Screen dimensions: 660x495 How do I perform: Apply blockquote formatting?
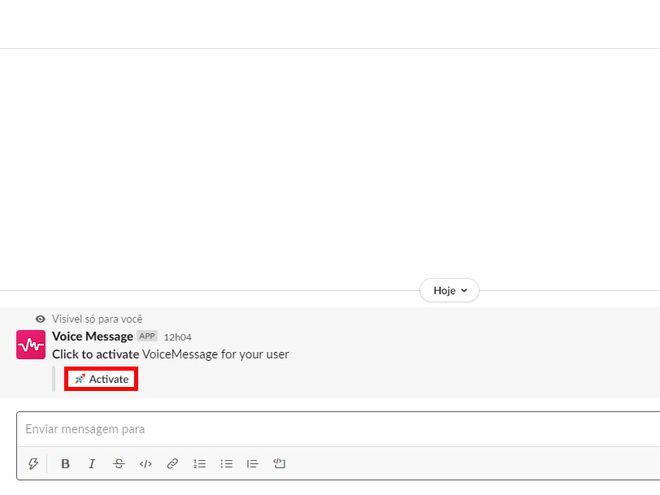click(x=253, y=464)
